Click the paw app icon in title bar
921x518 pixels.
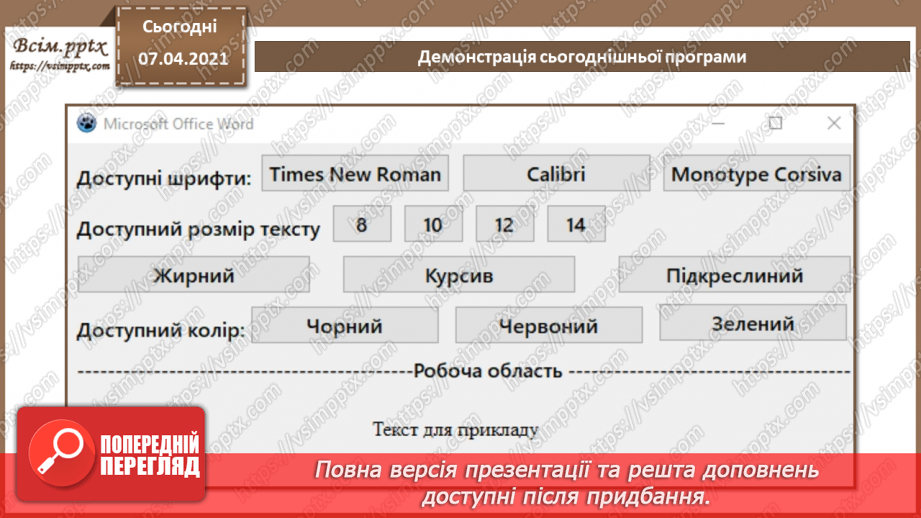click(x=87, y=123)
